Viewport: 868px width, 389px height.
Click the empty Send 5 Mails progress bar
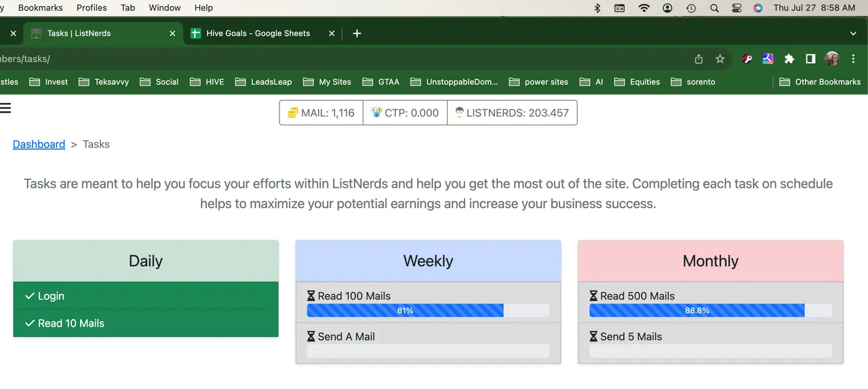click(711, 351)
